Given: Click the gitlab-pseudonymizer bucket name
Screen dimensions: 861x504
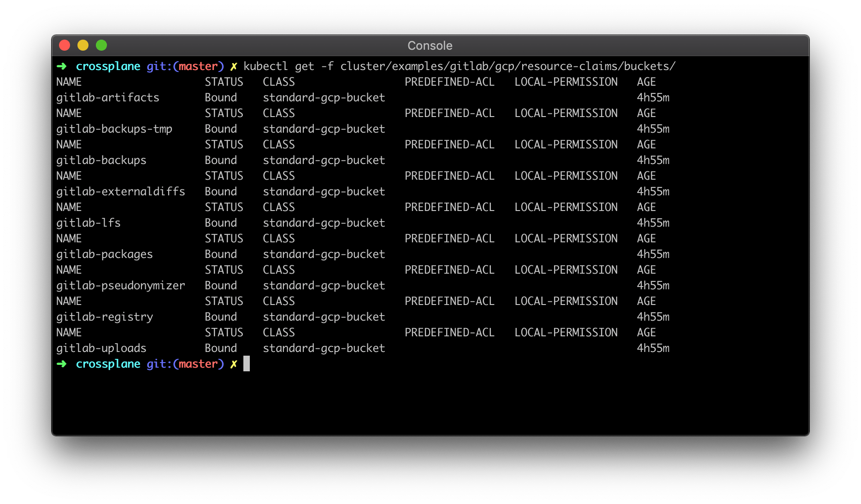Looking at the screenshot, I should coord(121,286).
